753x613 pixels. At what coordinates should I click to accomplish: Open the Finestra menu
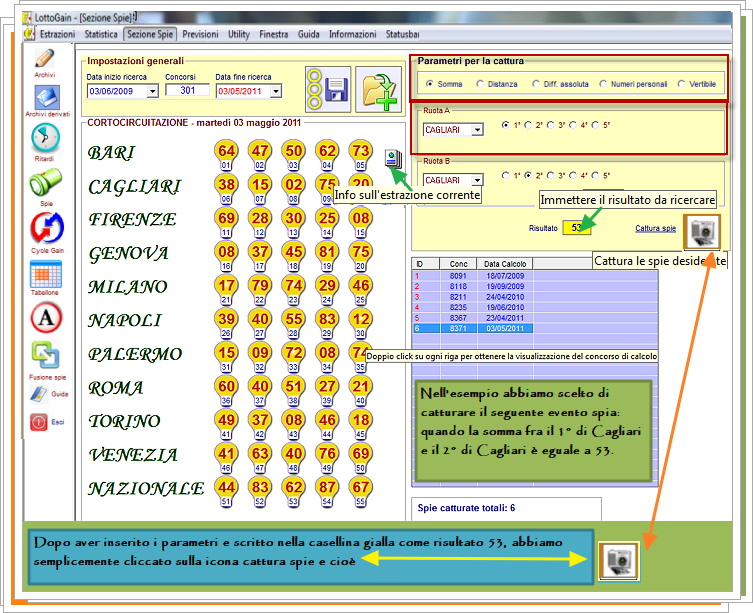[274, 34]
